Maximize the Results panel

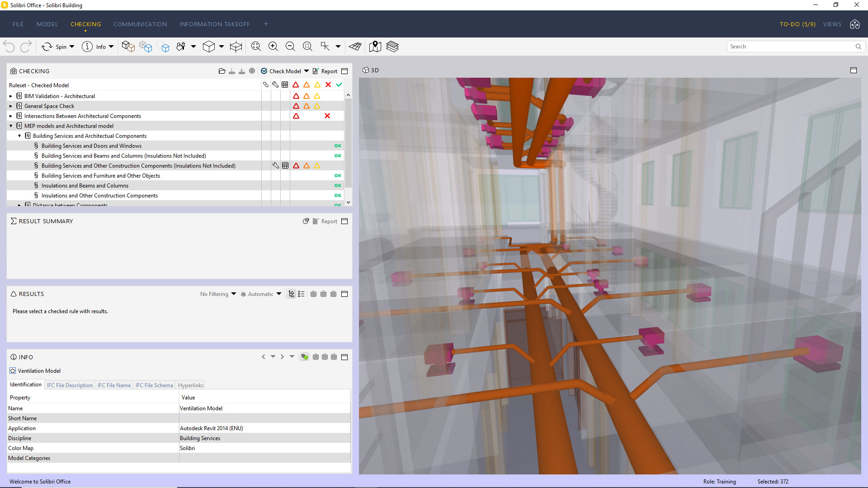coord(344,294)
